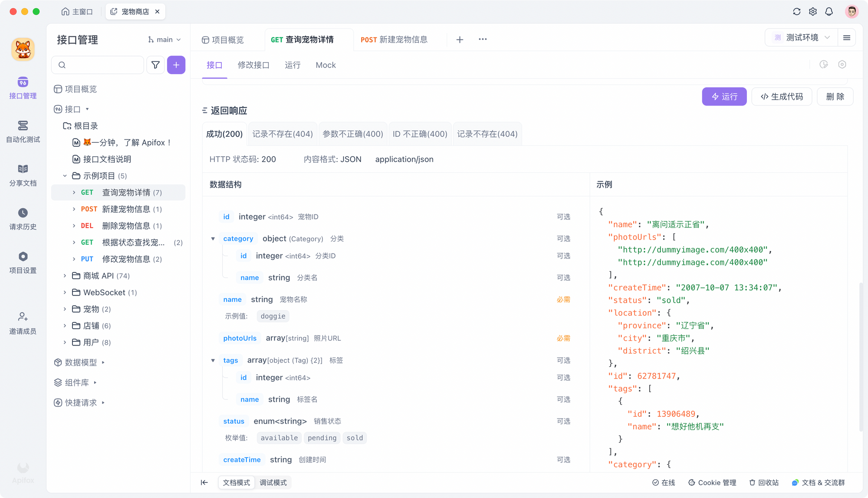Switch to 调试模式 toggle
868x498 pixels.
pyautogui.click(x=273, y=482)
